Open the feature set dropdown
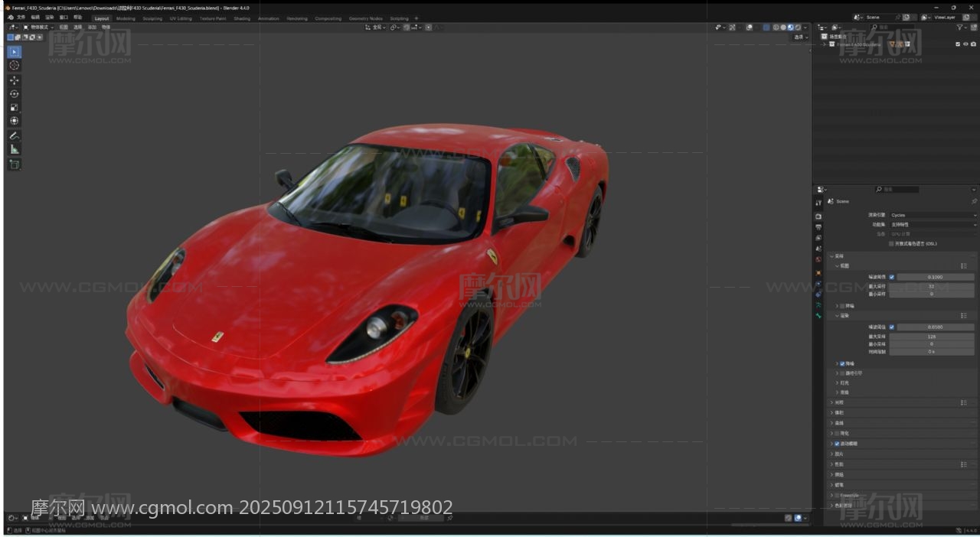 click(933, 225)
